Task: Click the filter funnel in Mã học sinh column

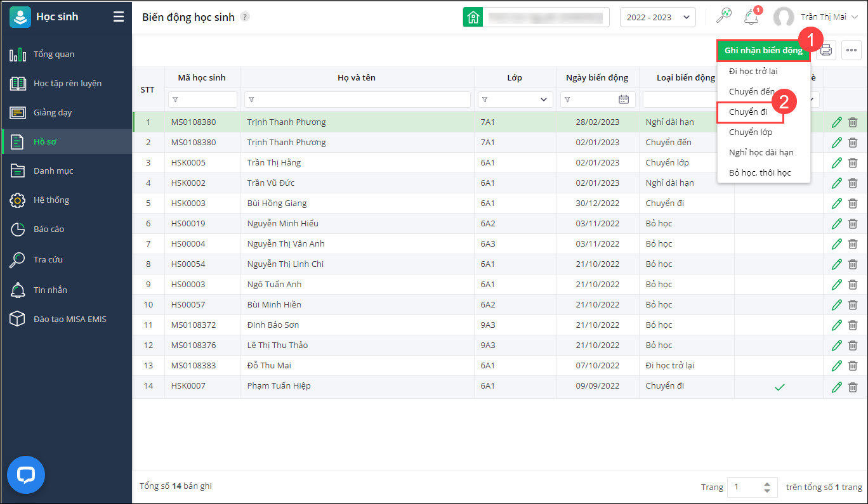Action: 176,100
